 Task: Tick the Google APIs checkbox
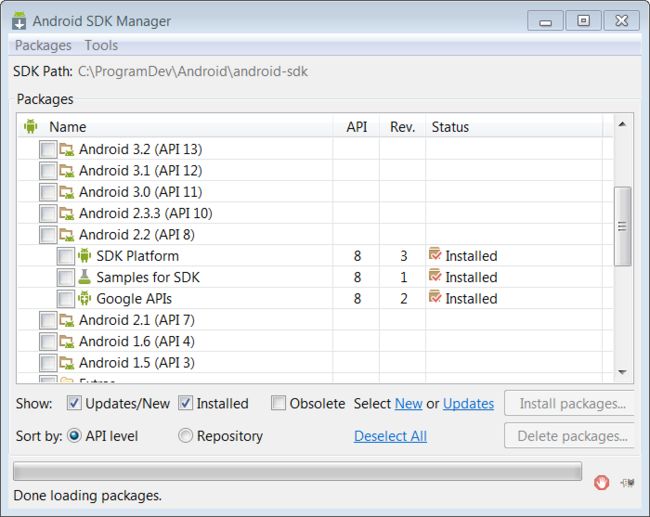(x=65, y=299)
